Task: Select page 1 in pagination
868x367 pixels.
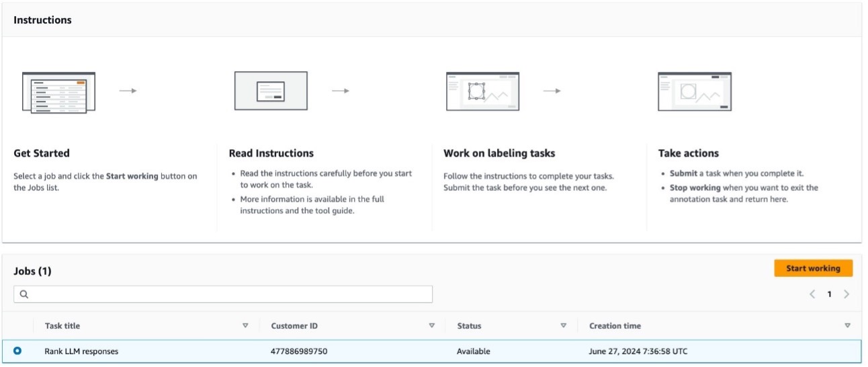Action: point(830,294)
